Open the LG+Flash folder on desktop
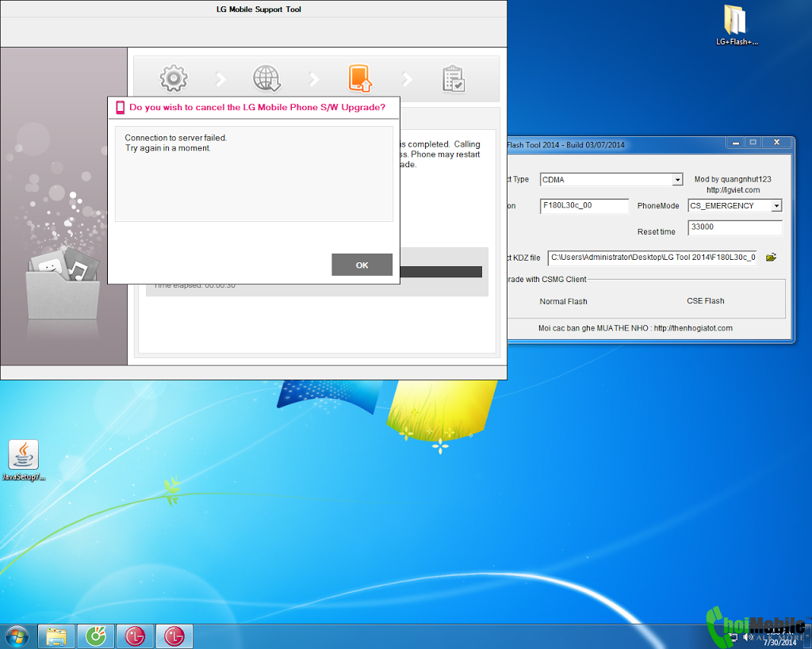Viewport: 812px width, 649px height. (x=736, y=25)
